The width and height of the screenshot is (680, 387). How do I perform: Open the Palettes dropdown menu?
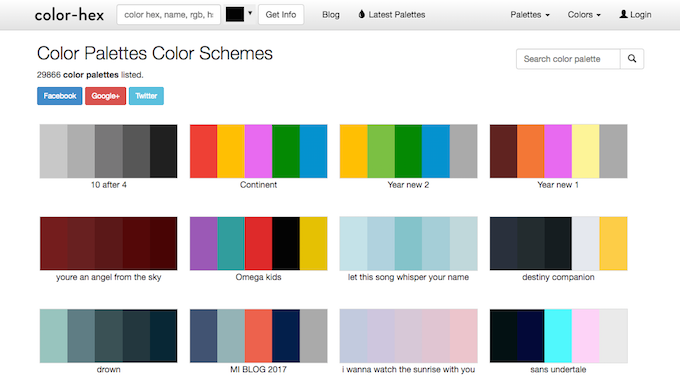[530, 15]
